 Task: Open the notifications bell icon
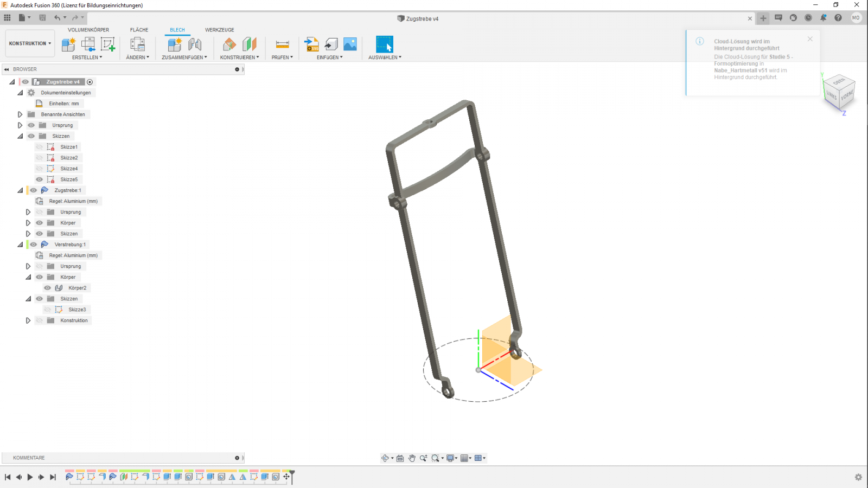[823, 18]
